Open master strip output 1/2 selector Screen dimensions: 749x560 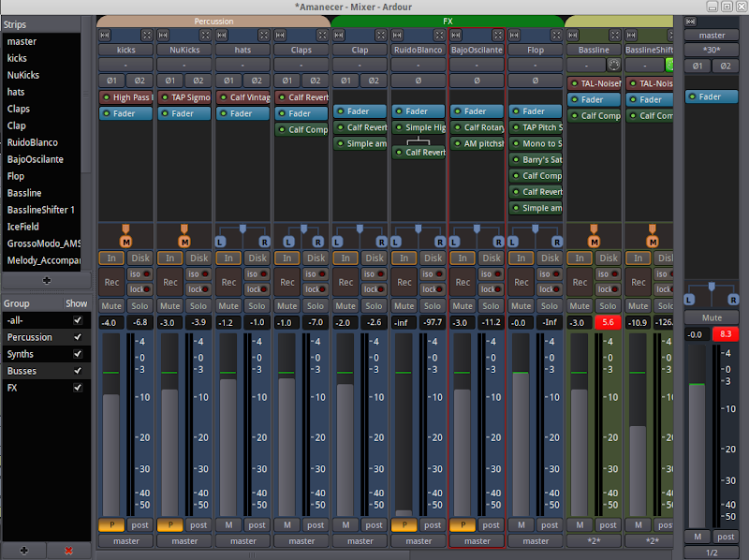(712, 553)
